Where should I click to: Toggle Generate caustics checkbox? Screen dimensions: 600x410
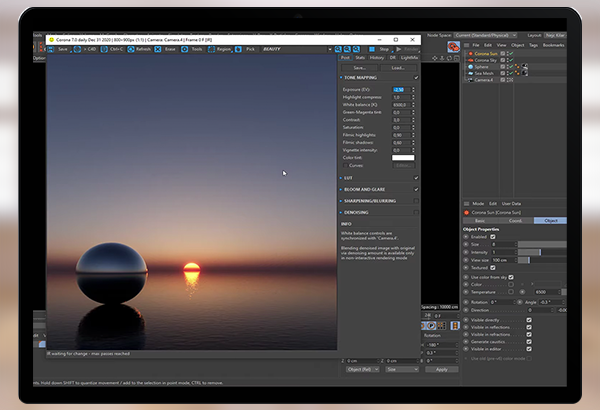pyautogui.click(x=529, y=342)
